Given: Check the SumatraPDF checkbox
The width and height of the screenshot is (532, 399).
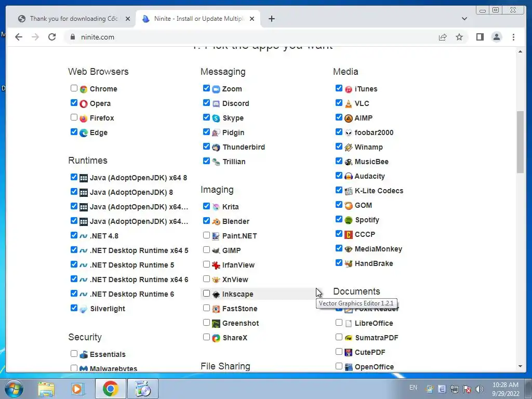Looking at the screenshot, I should tap(339, 337).
